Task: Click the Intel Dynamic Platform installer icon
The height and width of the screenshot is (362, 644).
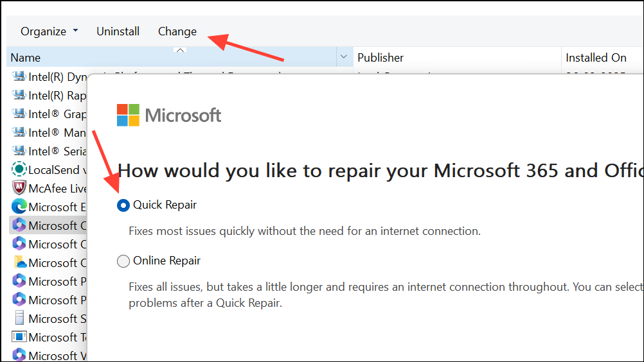Action: pos(19,77)
